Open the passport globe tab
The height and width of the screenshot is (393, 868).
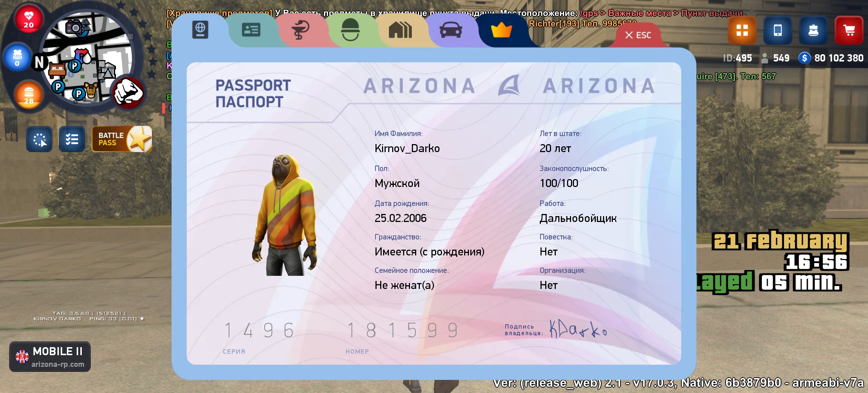[x=200, y=30]
